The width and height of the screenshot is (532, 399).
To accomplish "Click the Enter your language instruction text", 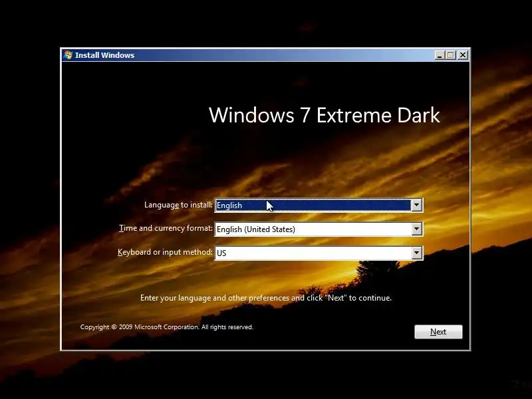I will click(x=265, y=298).
